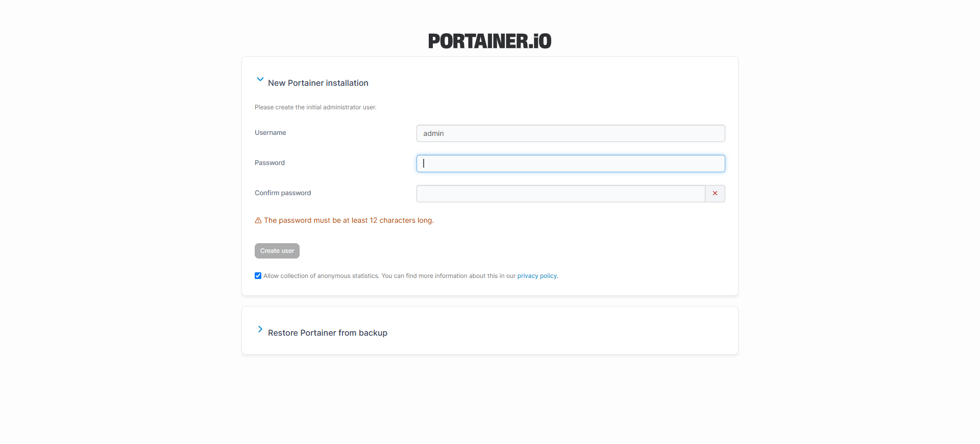Click the New Portainer installation heading

318,83
